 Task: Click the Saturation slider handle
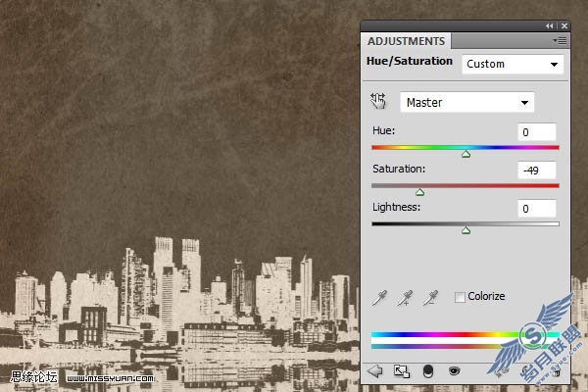click(x=420, y=192)
